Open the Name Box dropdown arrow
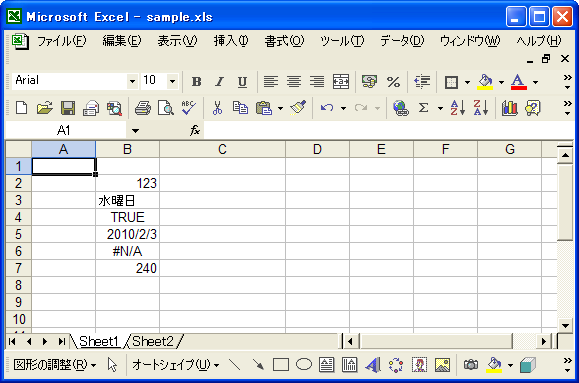 135,130
